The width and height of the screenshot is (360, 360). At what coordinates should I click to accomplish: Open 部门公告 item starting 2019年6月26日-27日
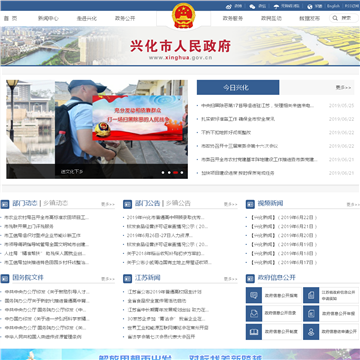[160, 236]
